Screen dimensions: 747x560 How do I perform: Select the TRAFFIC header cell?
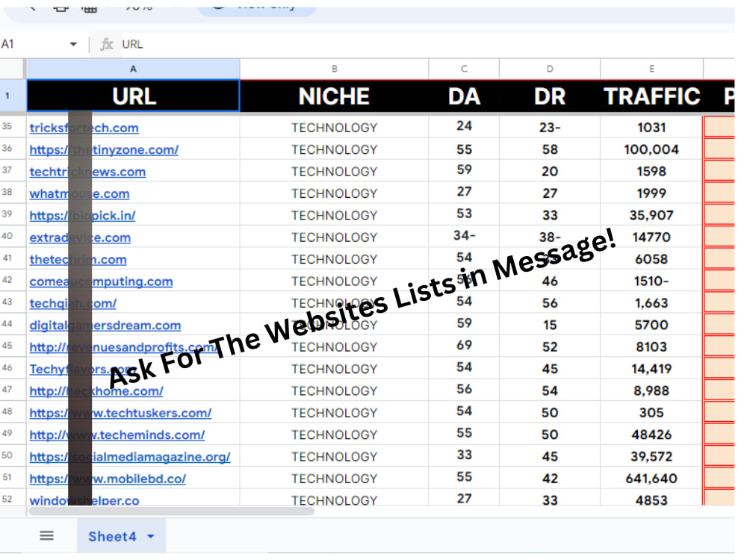tap(651, 96)
